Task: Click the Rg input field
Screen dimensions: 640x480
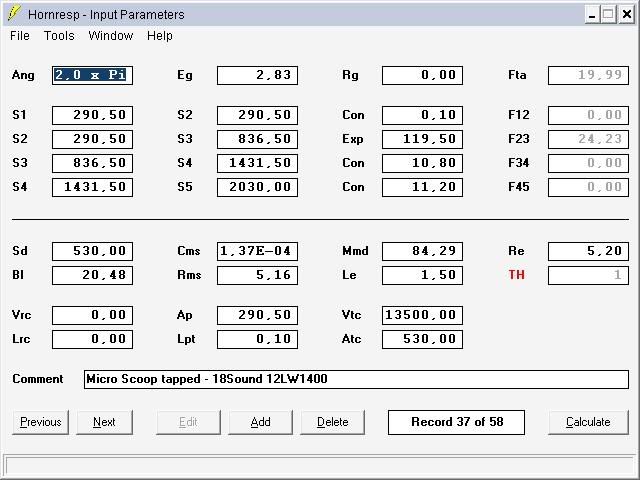Action: (x=422, y=75)
